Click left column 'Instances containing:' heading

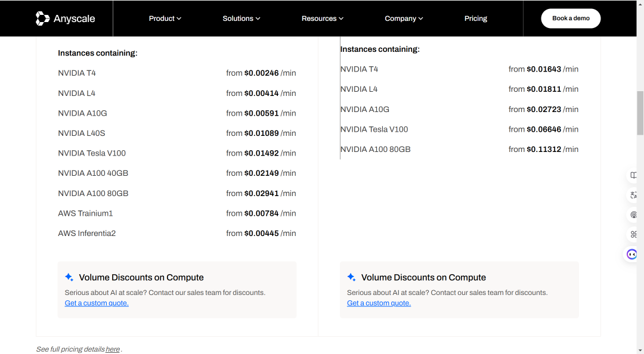[x=98, y=53]
